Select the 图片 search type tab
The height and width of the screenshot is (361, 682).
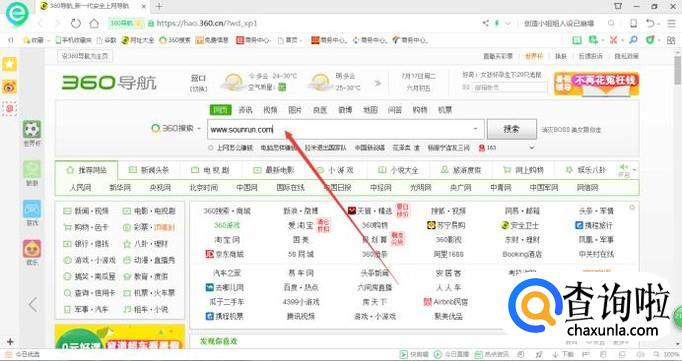295,110
